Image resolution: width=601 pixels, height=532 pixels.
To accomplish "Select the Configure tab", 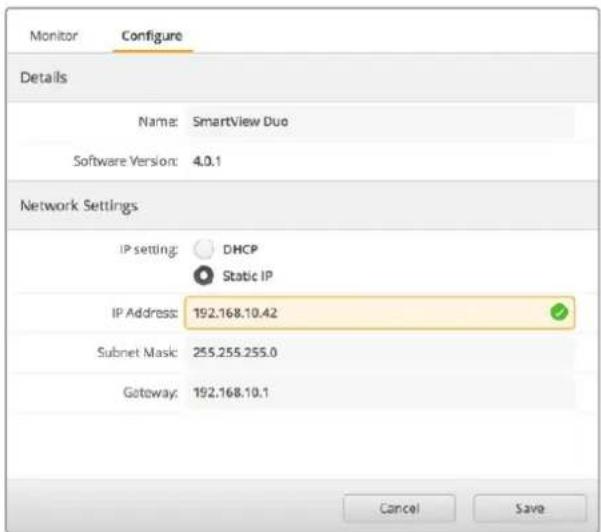I will pyautogui.click(x=152, y=36).
